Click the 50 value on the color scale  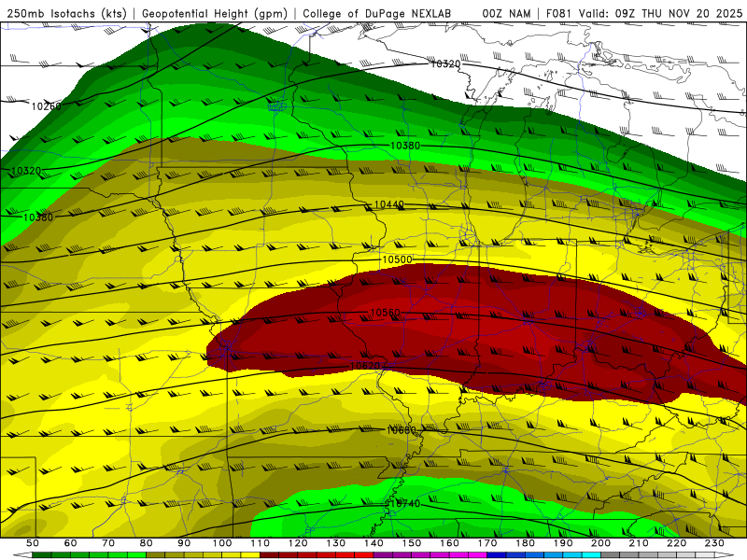[33, 543]
